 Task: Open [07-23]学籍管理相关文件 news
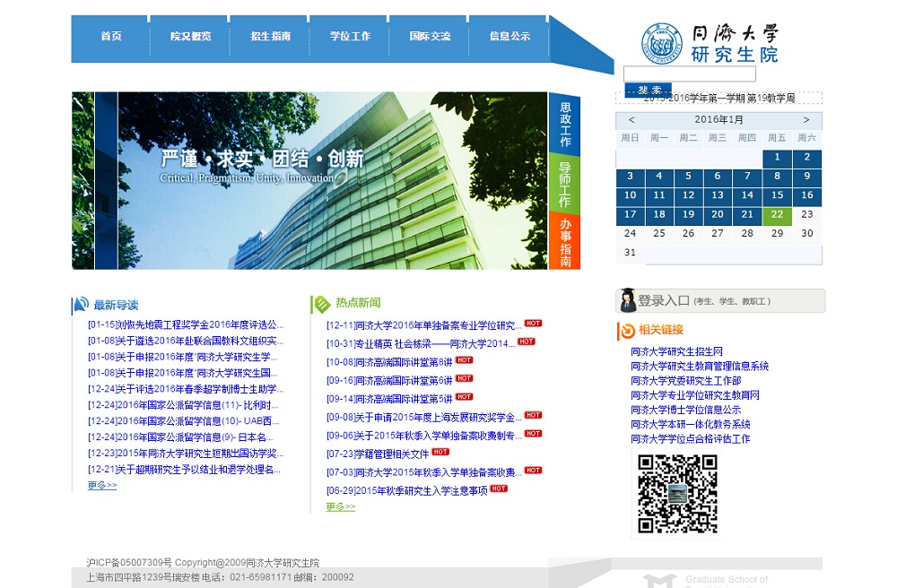(x=378, y=454)
